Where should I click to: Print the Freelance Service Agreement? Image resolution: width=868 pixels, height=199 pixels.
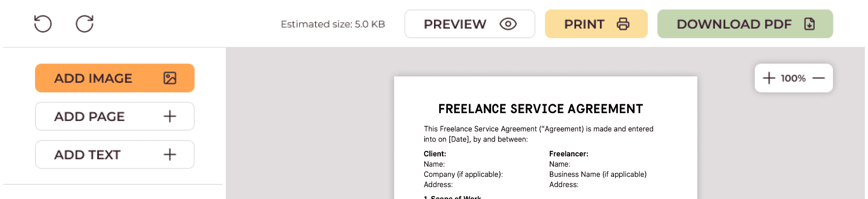click(596, 24)
